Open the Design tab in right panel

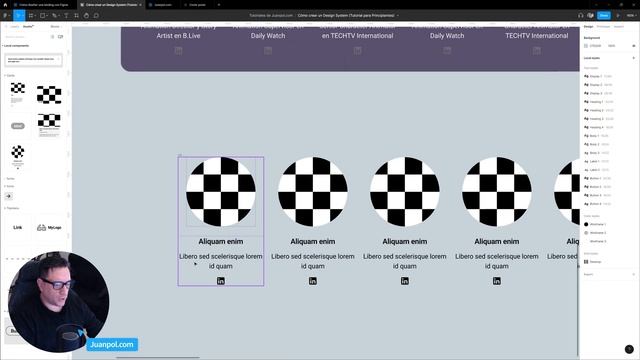point(588,27)
